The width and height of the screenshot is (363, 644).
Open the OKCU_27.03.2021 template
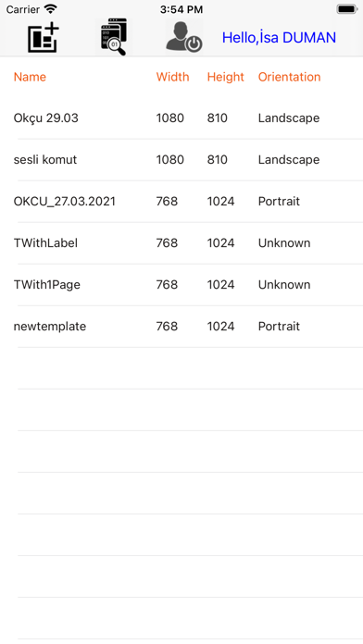coord(181,202)
